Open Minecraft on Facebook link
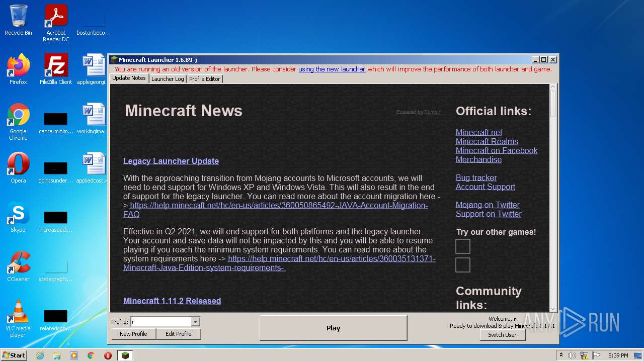Screen dimensions: 644x362 point(497,150)
